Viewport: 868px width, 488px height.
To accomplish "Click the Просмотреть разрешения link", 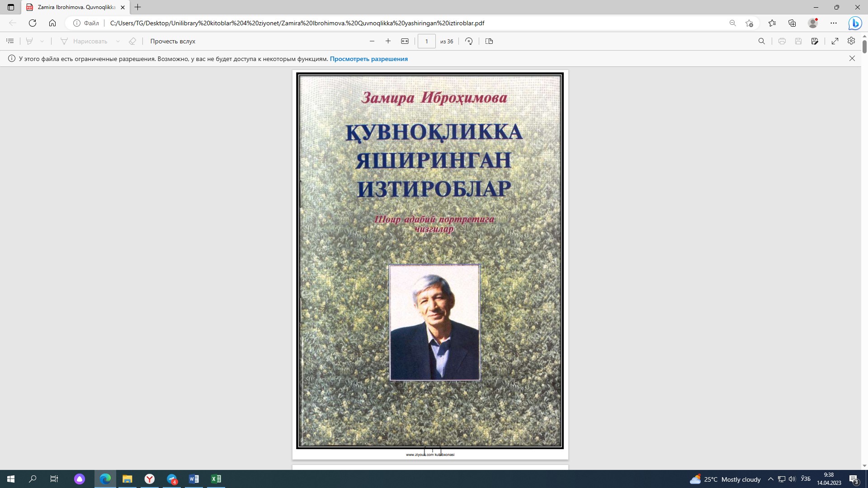I will [369, 59].
